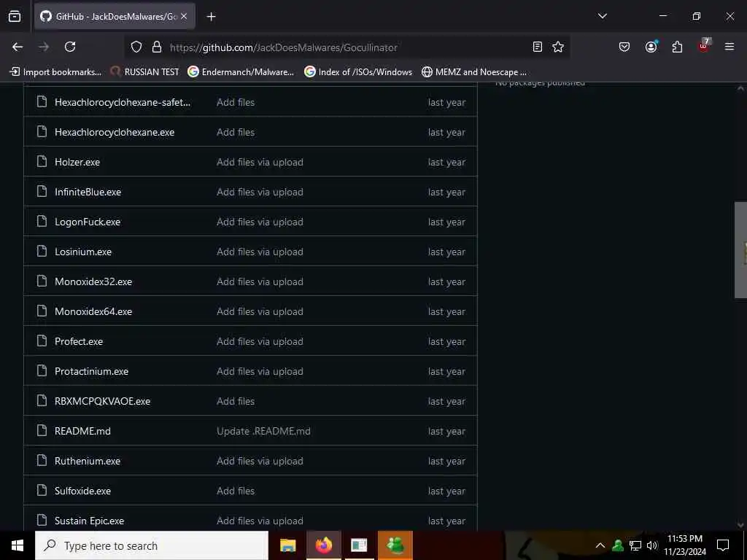Open the Firefox View icon
This screenshot has width=747, height=560.
point(15,16)
